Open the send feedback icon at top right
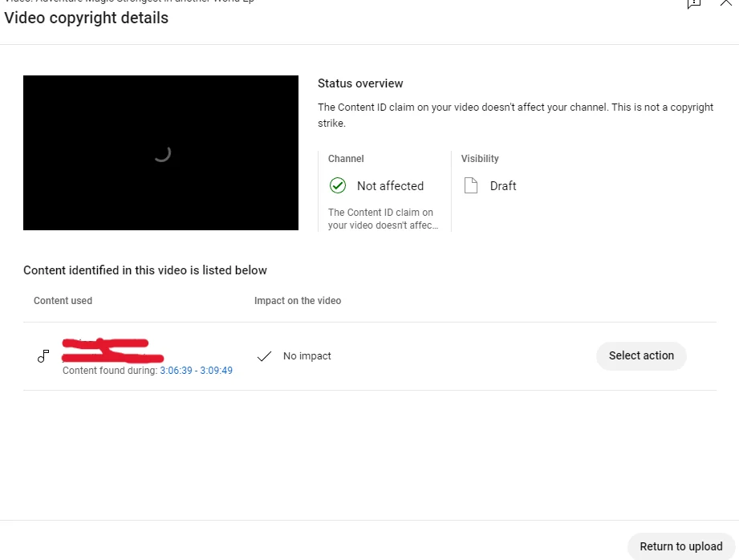 [x=694, y=3]
